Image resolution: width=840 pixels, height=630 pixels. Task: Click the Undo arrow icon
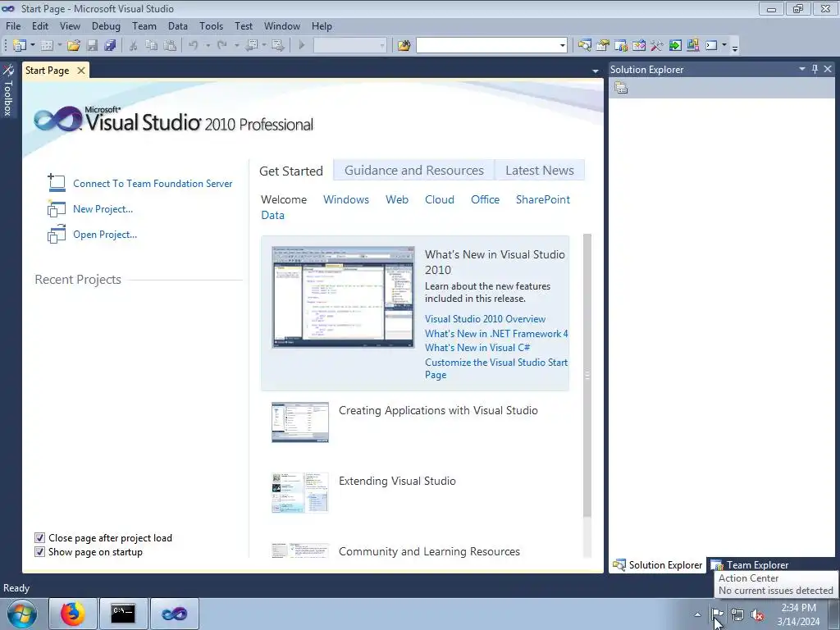point(194,46)
